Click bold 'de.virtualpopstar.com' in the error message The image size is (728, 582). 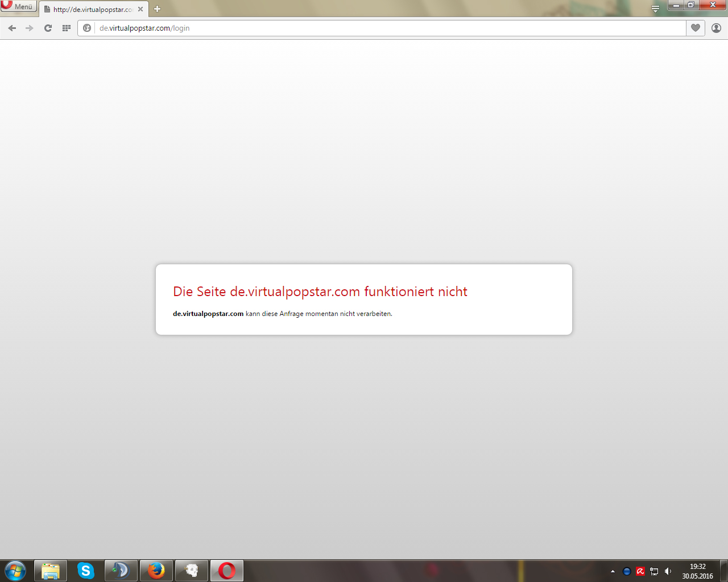pyautogui.click(x=208, y=314)
